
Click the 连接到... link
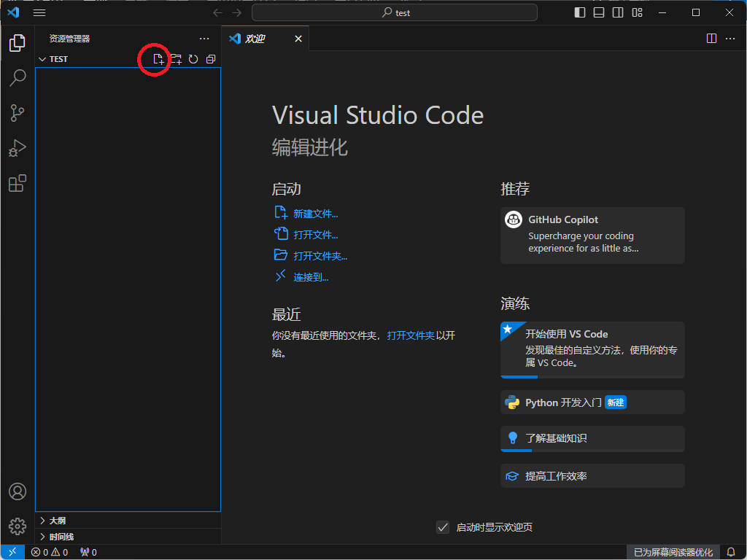[x=311, y=277]
